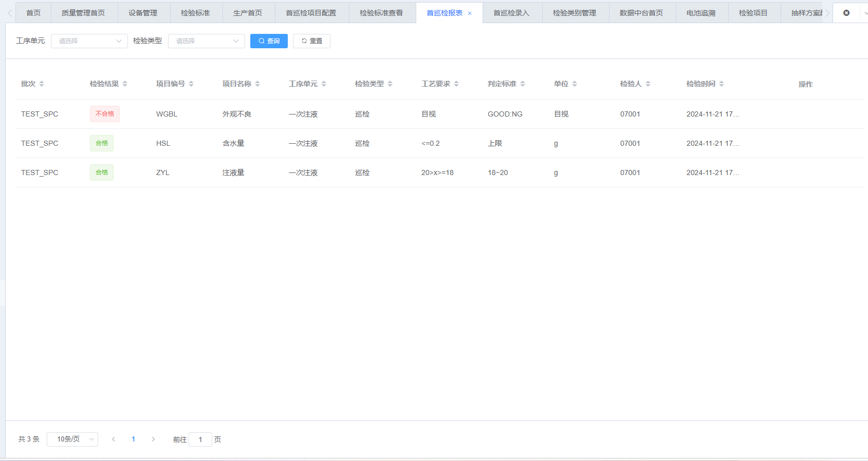868x461 pixels.
Task: Click the 重置 reset button
Action: (x=311, y=41)
